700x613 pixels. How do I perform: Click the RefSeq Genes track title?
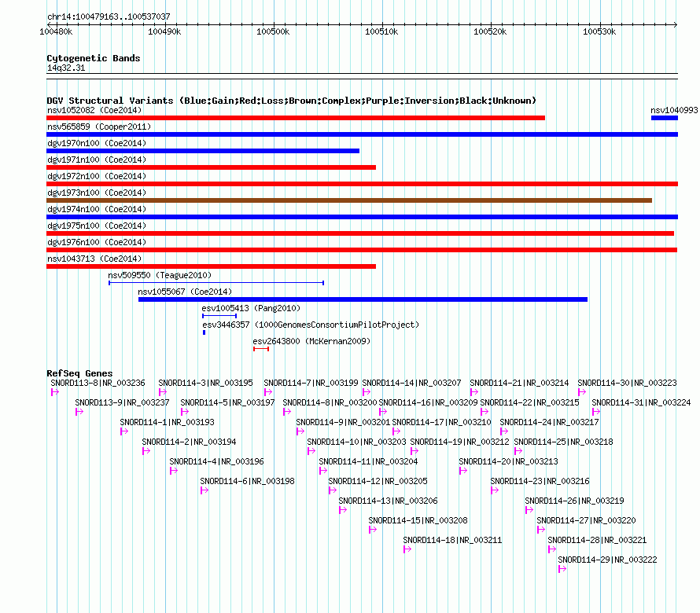click(x=79, y=373)
